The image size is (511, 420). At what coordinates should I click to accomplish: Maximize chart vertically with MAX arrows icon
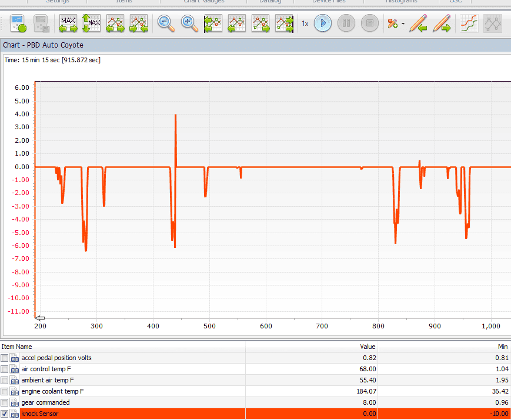click(x=92, y=23)
